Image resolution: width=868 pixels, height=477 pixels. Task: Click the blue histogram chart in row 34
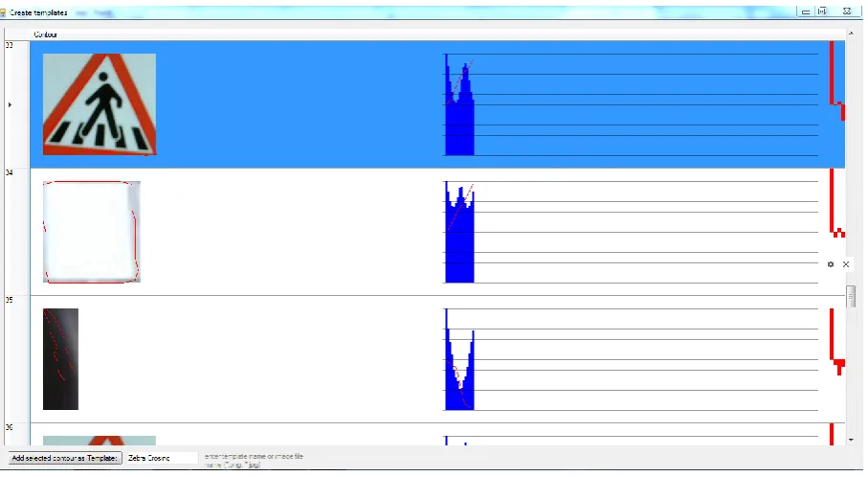[x=459, y=233]
